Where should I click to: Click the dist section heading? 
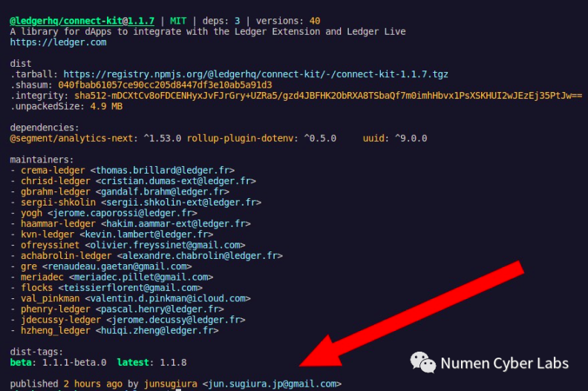pos(21,64)
